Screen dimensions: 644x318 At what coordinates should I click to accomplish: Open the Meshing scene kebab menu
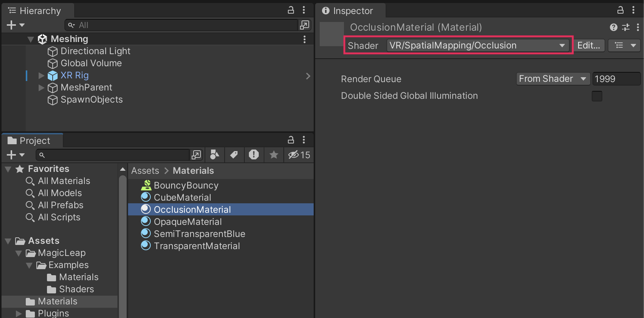point(304,39)
